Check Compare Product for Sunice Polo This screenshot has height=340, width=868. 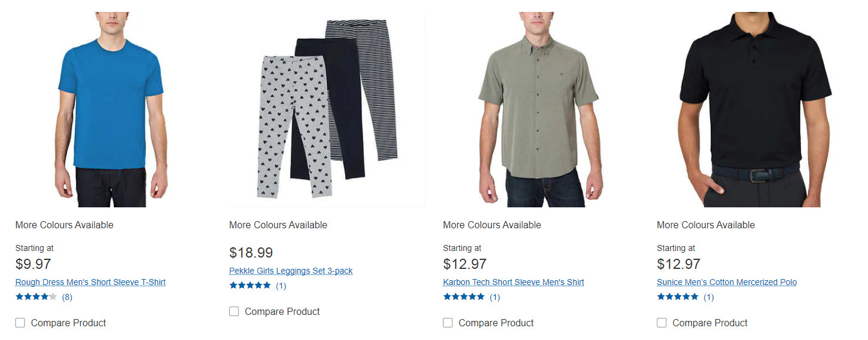click(x=662, y=323)
